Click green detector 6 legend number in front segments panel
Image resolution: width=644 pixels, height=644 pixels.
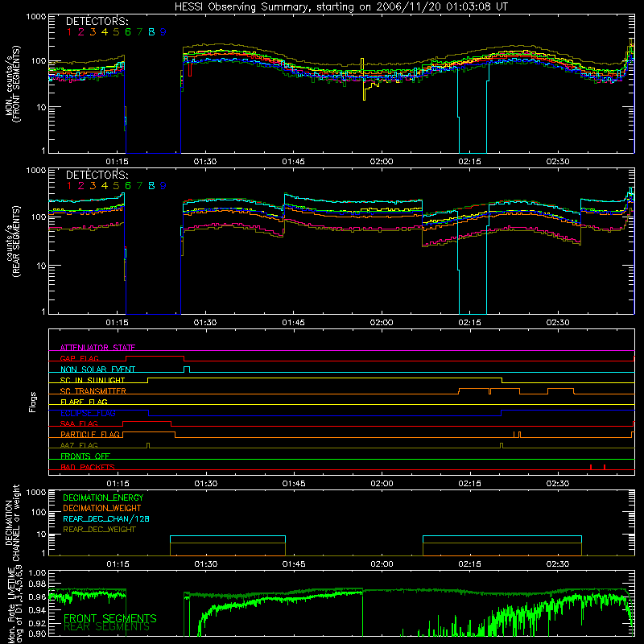(128, 32)
